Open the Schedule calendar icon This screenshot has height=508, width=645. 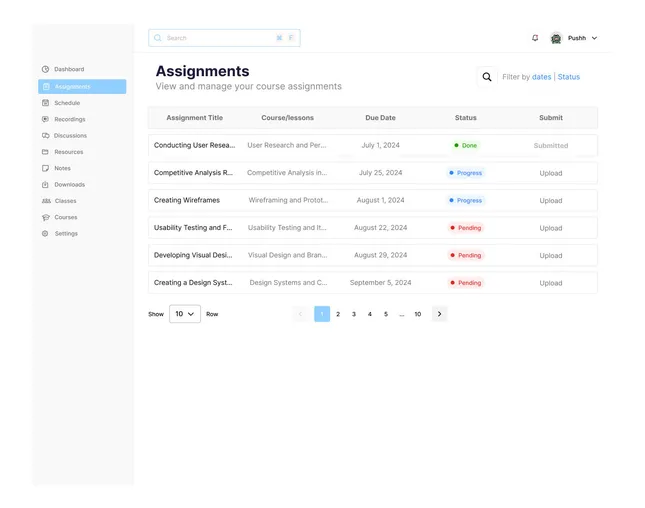tap(46, 103)
